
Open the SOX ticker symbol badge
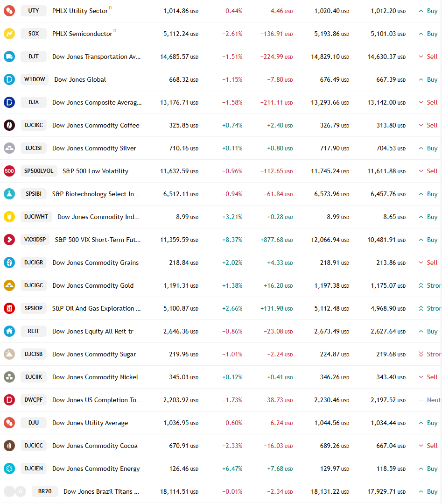pyautogui.click(x=34, y=34)
